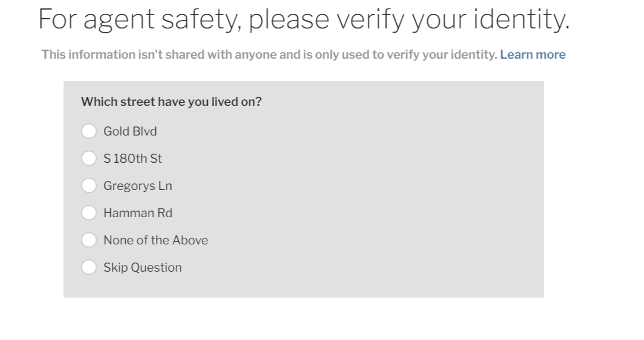
Task: Click the "None of the Above" label text
Action: click(x=156, y=240)
